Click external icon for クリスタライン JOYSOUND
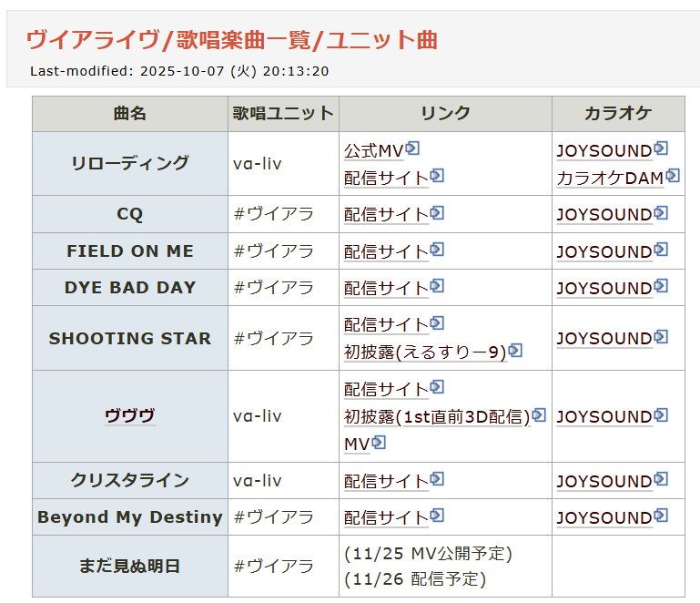Image resolution: width=700 pixels, height=603 pixels. [x=661, y=479]
